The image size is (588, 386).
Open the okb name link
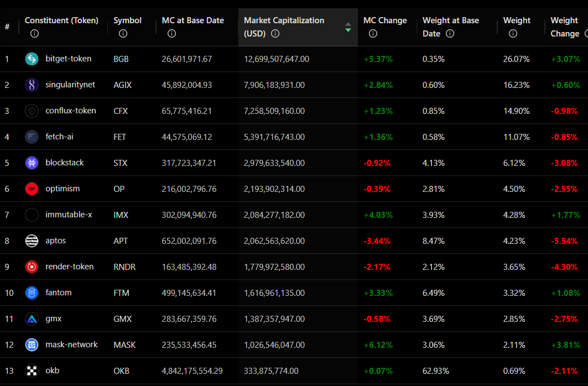pos(52,371)
